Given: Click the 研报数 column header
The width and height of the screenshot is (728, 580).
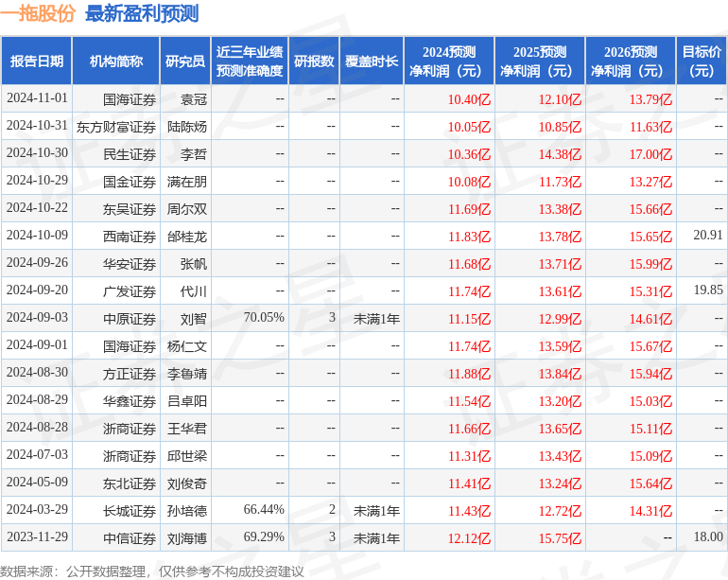Looking at the screenshot, I should point(314,61).
